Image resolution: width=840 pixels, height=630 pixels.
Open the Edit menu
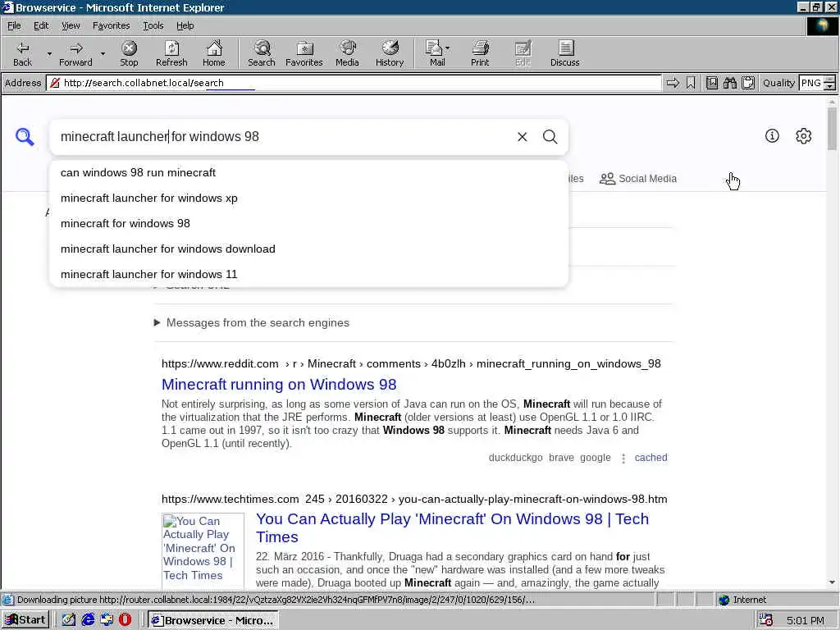pyautogui.click(x=41, y=25)
